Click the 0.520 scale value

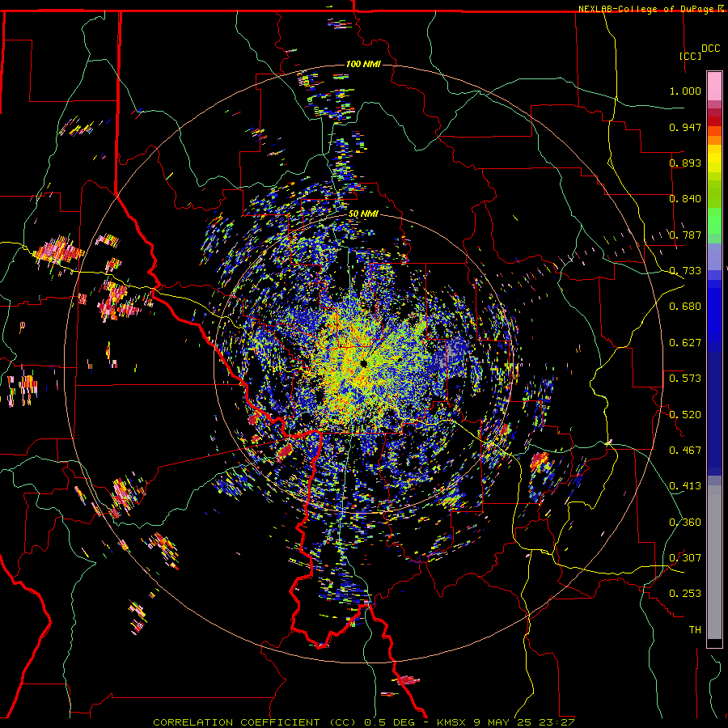click(x=685, y=415)
